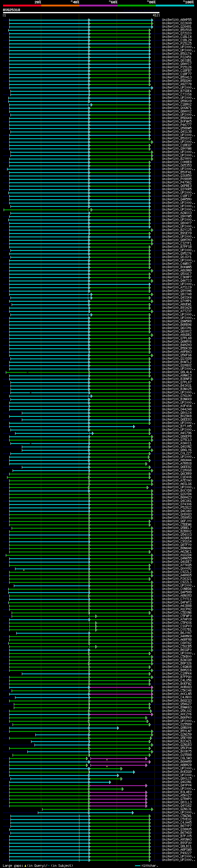
Task: Open hit UniRef100_P15125
Action: click(177, 43)
